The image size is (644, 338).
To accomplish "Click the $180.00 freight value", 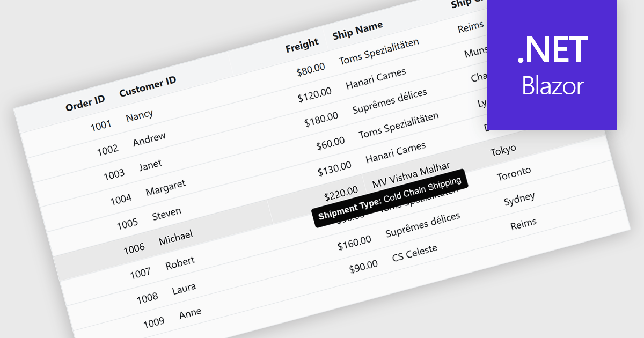I will [321, 120].
